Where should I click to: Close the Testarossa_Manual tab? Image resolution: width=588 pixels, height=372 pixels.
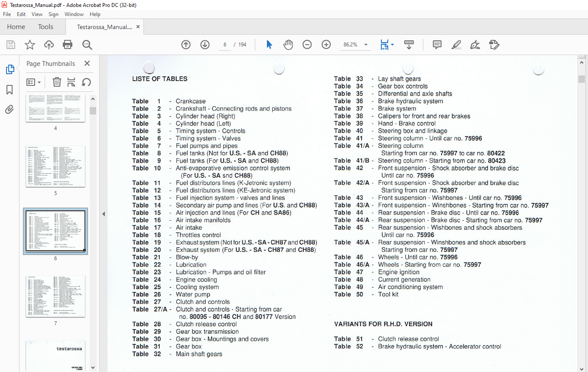point(138,27)
